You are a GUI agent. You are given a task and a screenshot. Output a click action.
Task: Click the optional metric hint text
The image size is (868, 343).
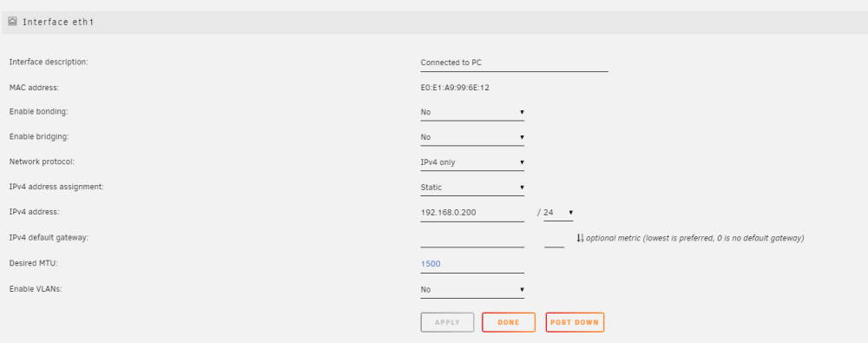coord(694,238)
